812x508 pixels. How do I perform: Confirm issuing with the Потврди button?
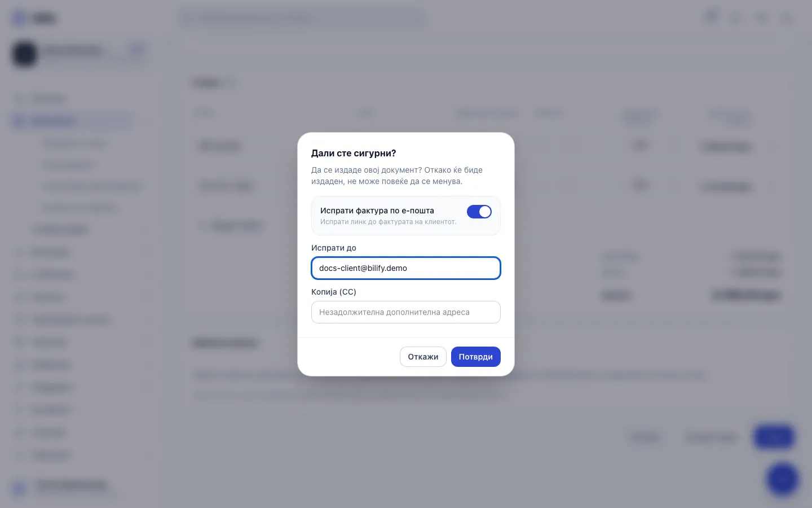(475, 357)
